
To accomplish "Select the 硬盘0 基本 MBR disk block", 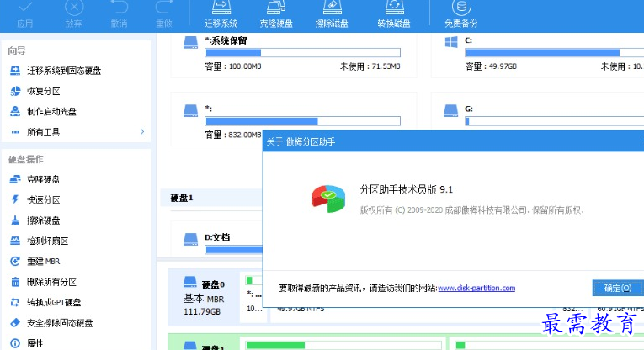I will point(204,298).
